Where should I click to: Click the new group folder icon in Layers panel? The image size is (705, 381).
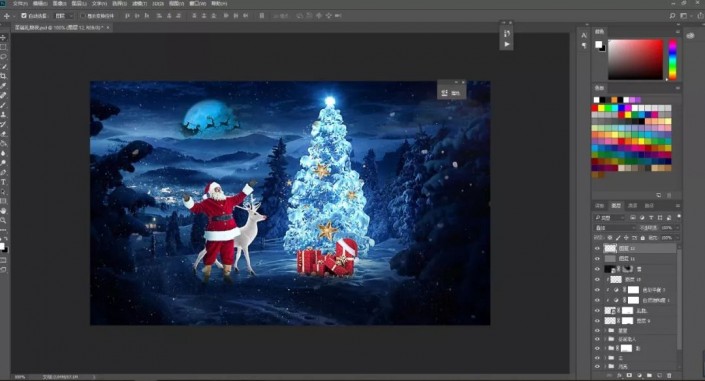[x=649, y=375]
